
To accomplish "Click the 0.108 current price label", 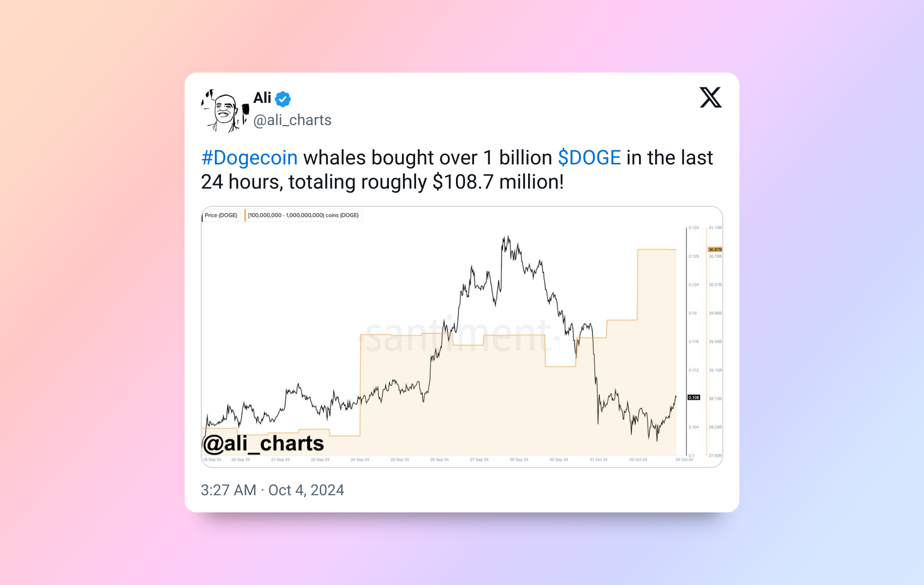I will click(694, 397).
